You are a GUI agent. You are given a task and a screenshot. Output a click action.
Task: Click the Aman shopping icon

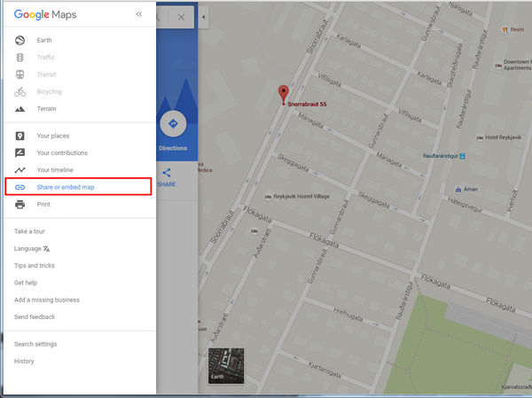[x=458, y=190]
